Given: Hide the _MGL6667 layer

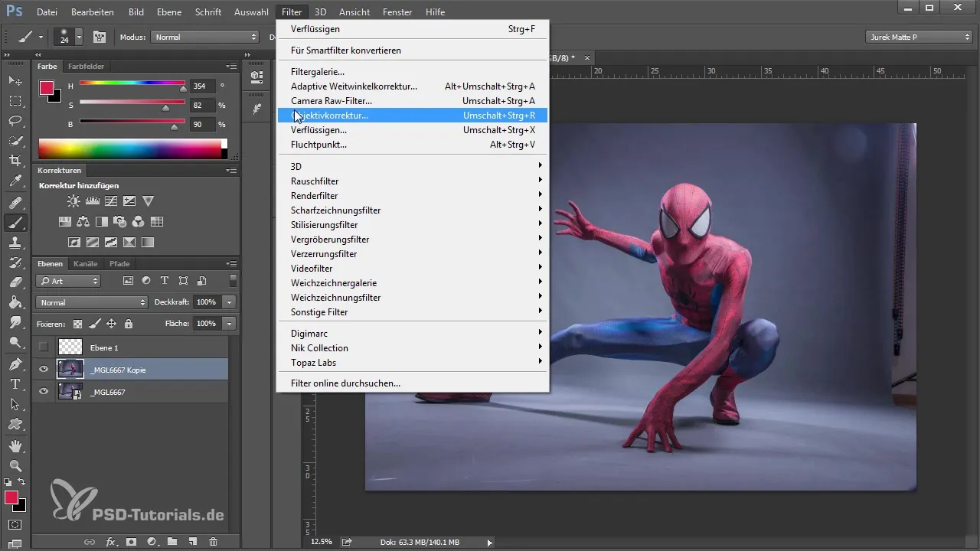Looking at the screenshot, I should [x=44, y=392].
